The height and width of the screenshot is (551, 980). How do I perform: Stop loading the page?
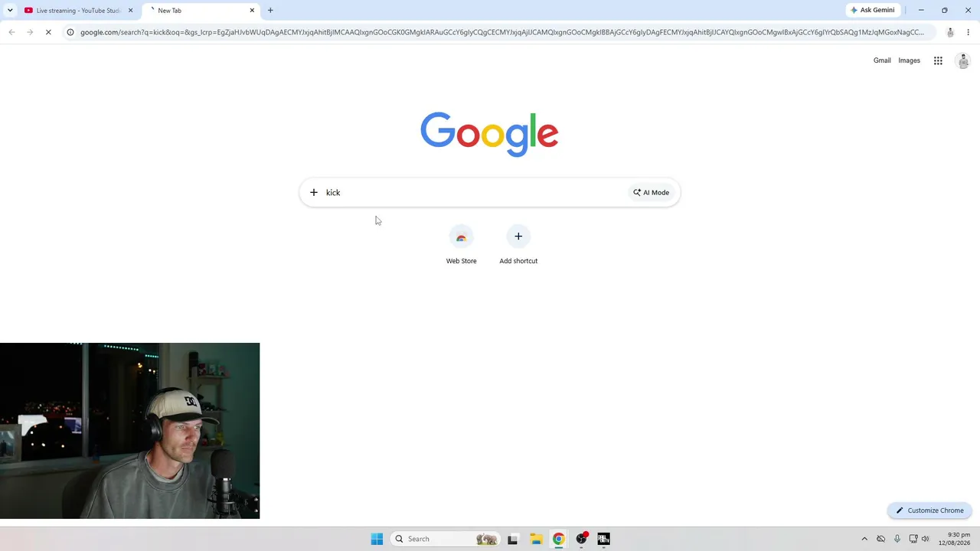49,32
